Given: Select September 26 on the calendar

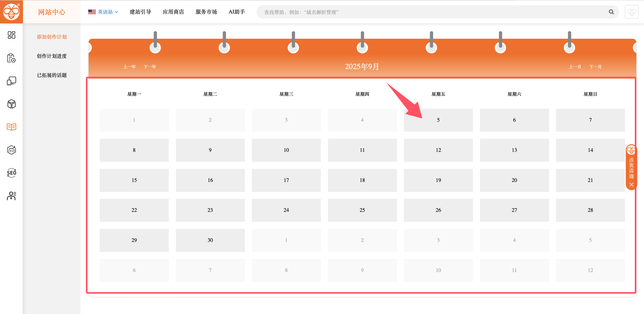Looking at the screenshot, I should tap(438, 210).
